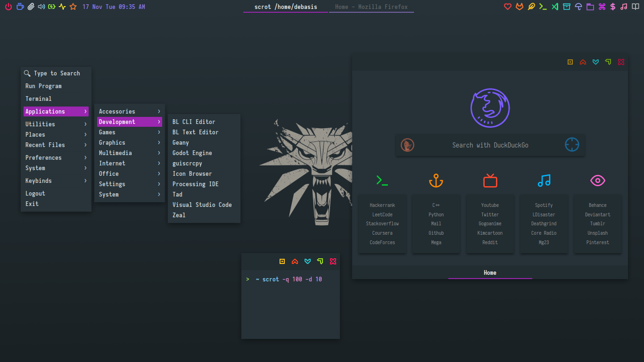
Task: Click the blue crosshair icon in search bar
Action: pyautogui.click(x=572, y=145)
